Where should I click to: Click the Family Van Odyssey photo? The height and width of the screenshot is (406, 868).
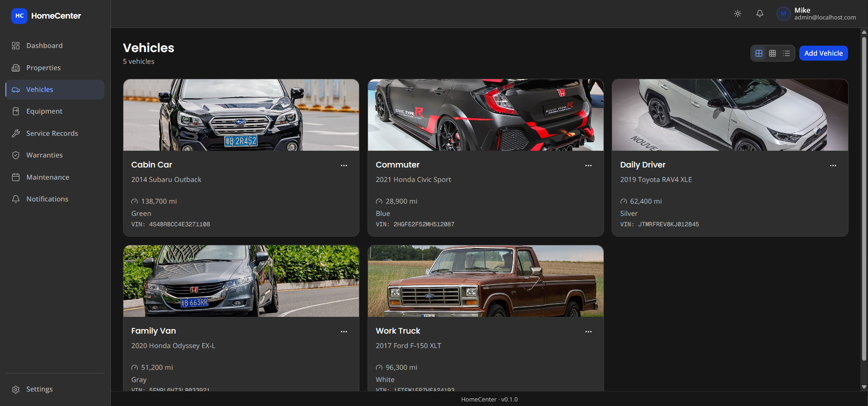coord(241,281)
